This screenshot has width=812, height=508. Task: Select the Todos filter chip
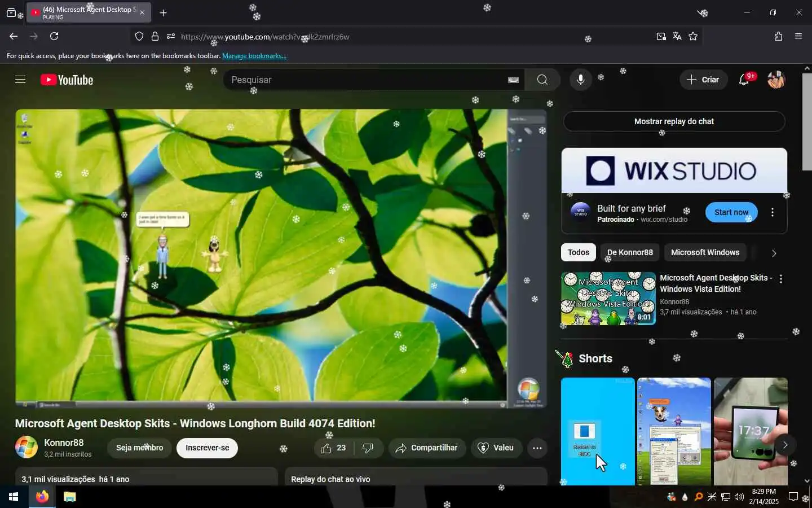(579, 252)
